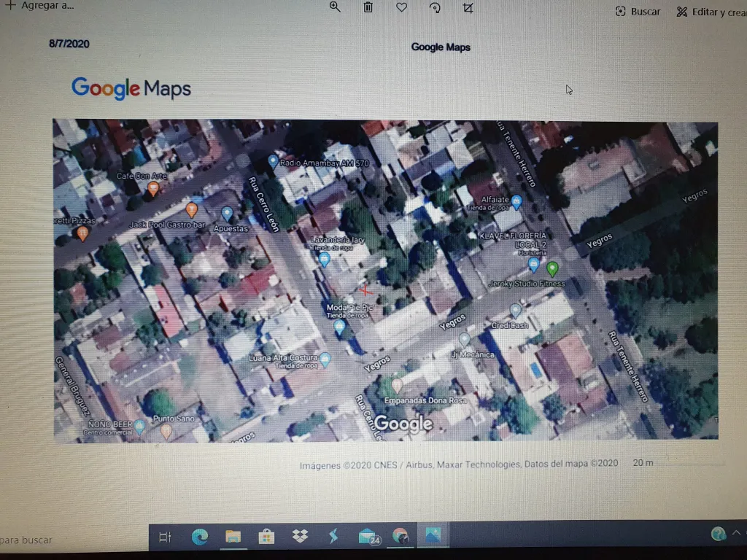Screen dimensions: 747x560
Task: Click the Radio Amambay AM 570 map pin
Action: coord(273,161)
